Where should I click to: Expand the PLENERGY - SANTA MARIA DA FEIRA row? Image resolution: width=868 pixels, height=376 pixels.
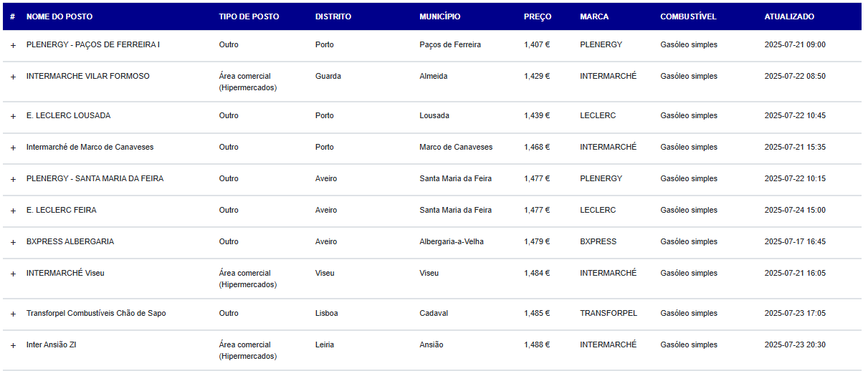[x=13, y=179]
